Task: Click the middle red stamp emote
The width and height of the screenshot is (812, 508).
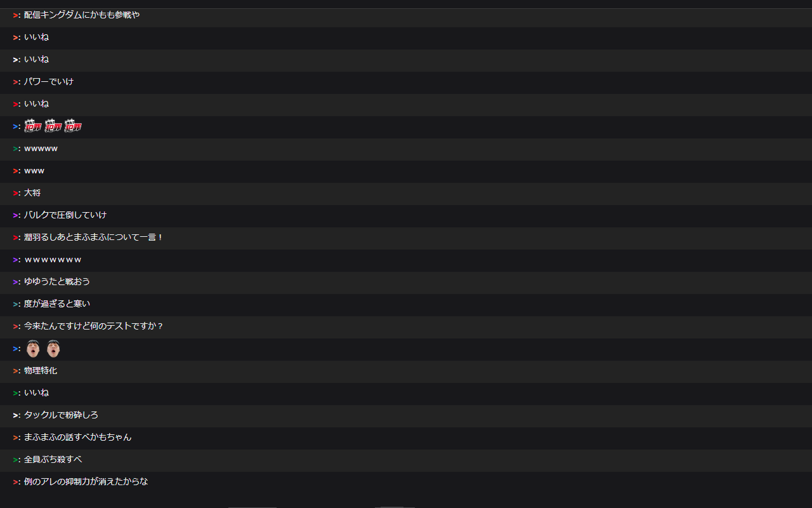Action: pyautogui.click(x=53, y=126)
